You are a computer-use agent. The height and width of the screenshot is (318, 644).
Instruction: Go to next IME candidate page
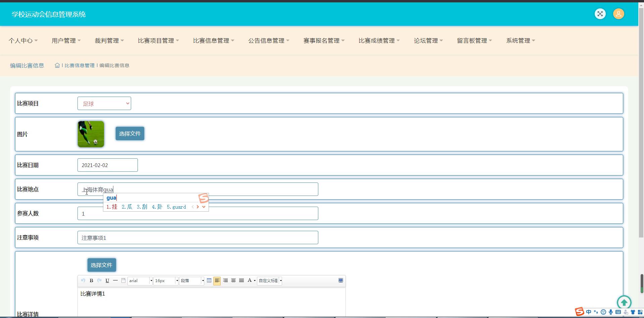point(198,207)
